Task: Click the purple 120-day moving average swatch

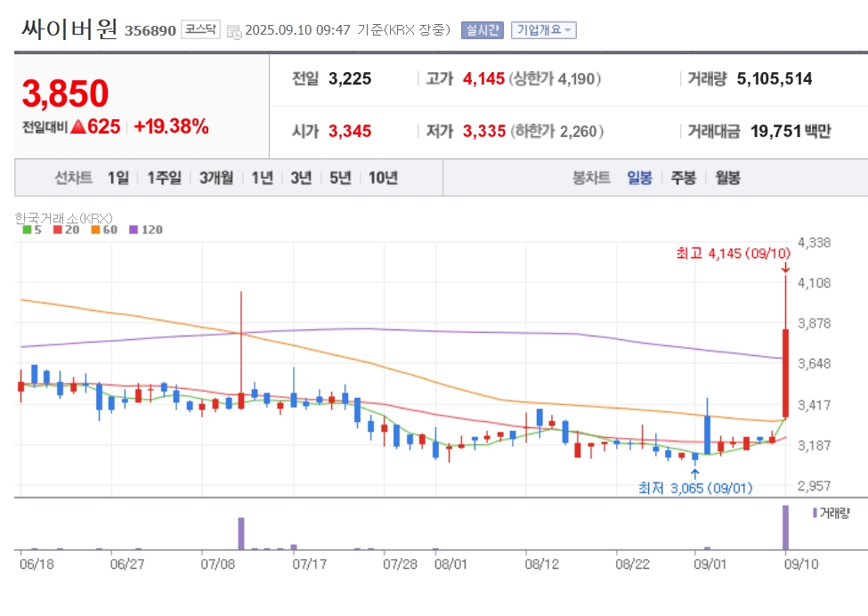Action: click(134, 230)
